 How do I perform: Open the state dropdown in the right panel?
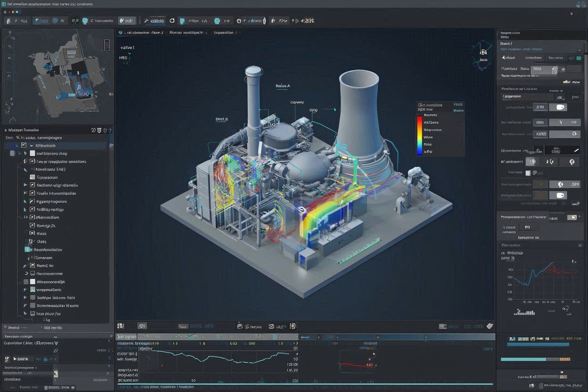coord(544,69)
